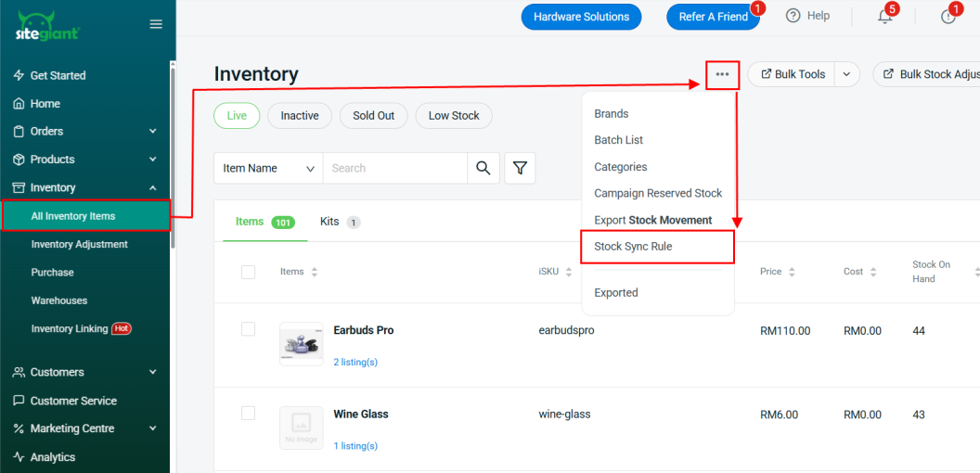Click the hamburger menu icon in sidebar

156,24
